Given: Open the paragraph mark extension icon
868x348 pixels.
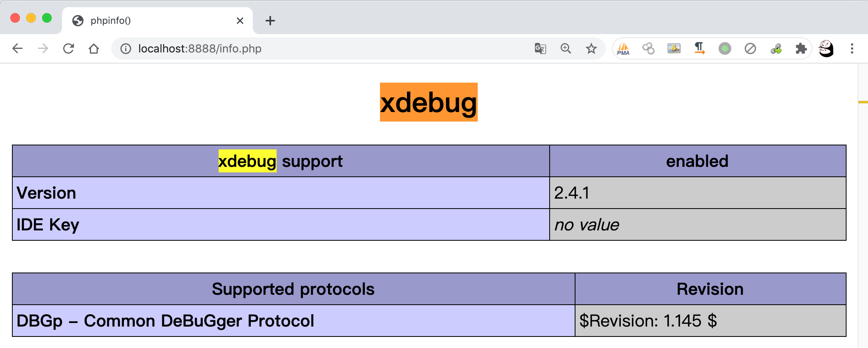Looking at the screenshot, I should pyautogui.click(x=699, y=48).
